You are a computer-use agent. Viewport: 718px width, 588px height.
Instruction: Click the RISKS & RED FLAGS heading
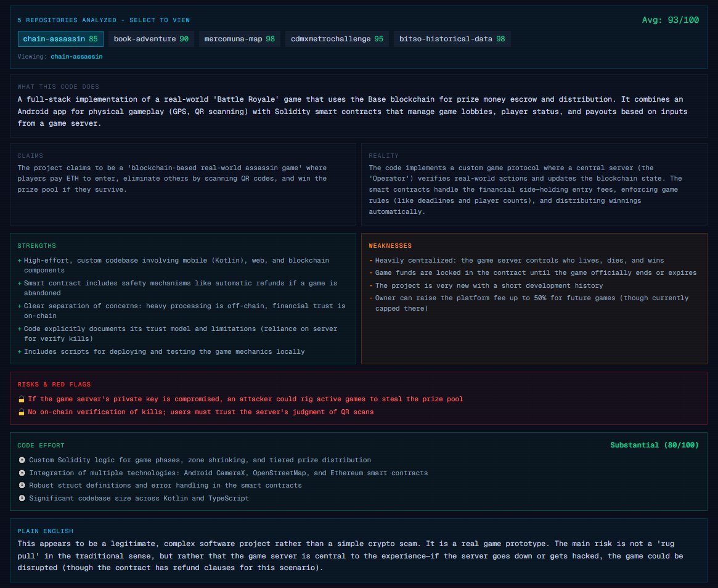click(54, 384)
